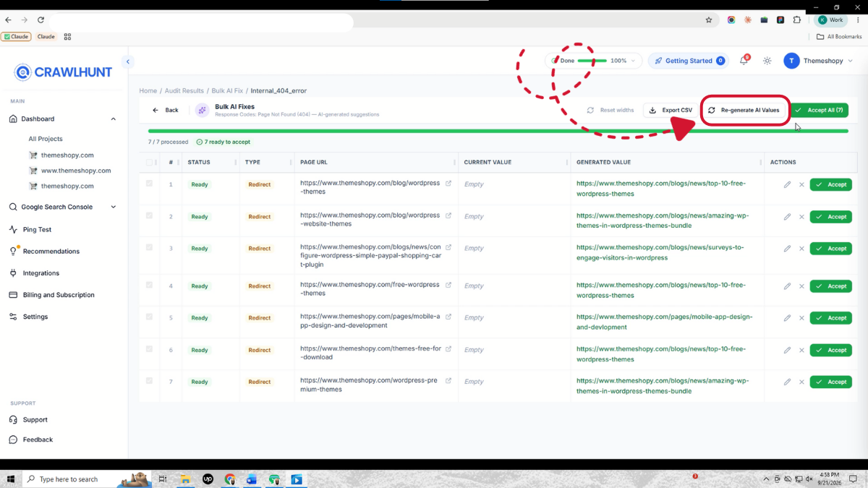Image resolution: width=868 pixels, height=488 pixels.
Task: Open the Work profile menu in Chrome
Action: (830, 20)
